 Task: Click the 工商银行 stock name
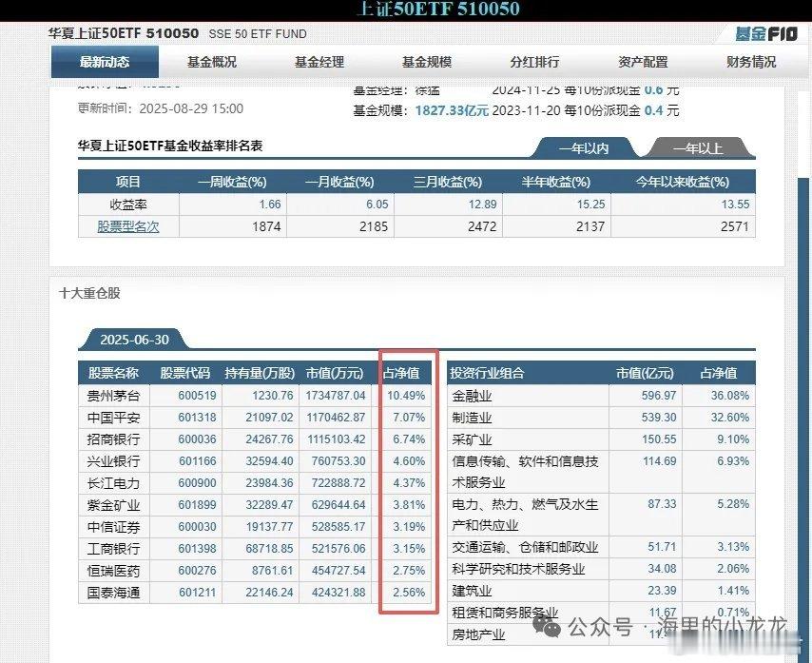coord(113,549)
